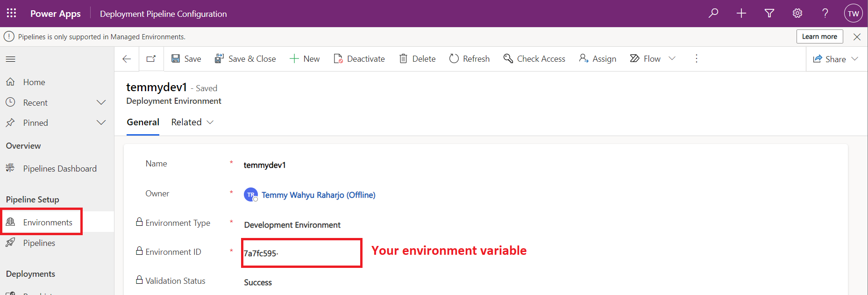This screenshot has height=295, width=868.
Task: Click the Delete command
Action: coord(417,59)
